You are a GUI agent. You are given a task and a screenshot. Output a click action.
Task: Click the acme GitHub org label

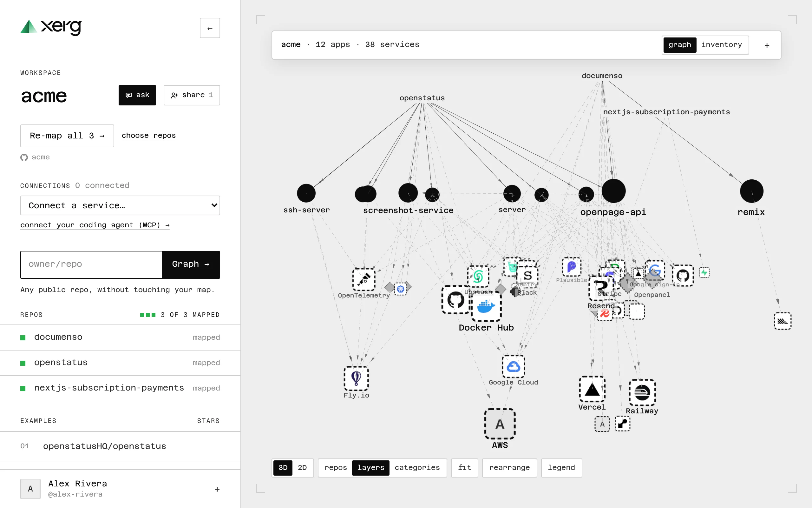pyautogui.click(x=35, y=157)
